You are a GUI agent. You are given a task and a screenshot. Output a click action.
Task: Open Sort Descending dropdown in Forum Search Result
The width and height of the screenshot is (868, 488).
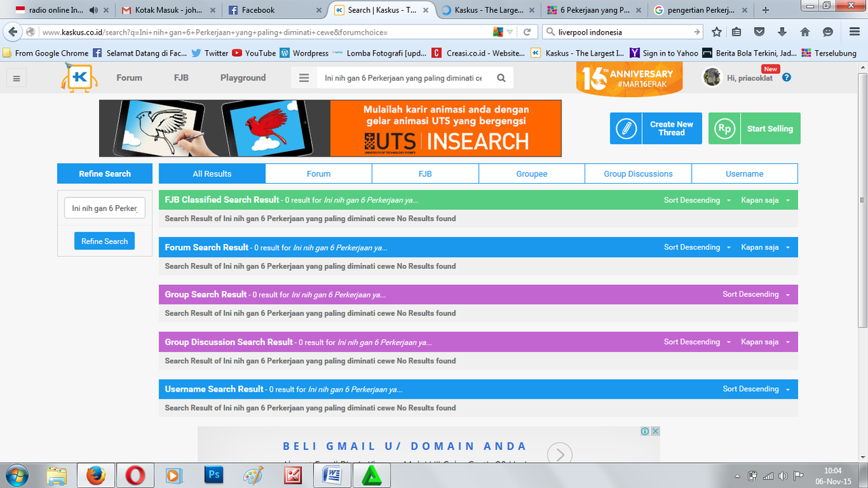(x=697, y=247)
